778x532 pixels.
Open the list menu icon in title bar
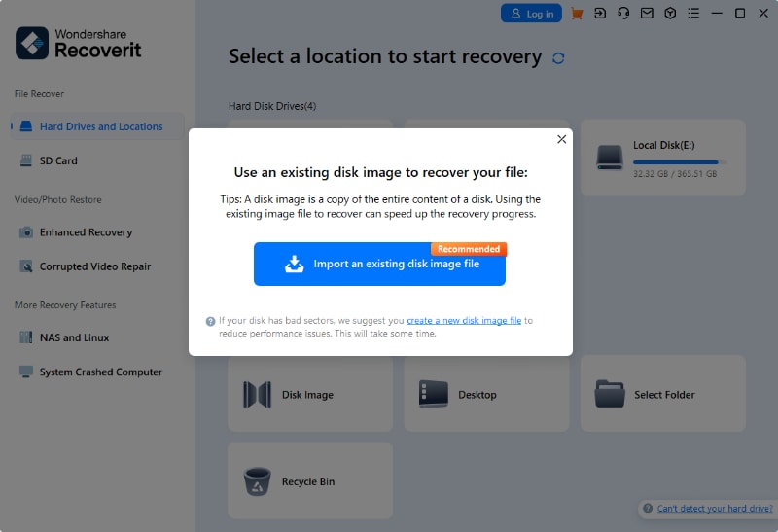tap(693, 14)
